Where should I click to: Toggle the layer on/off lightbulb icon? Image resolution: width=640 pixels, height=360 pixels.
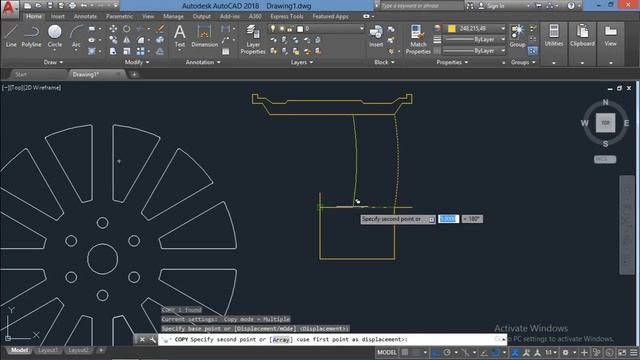coord(273,29)
